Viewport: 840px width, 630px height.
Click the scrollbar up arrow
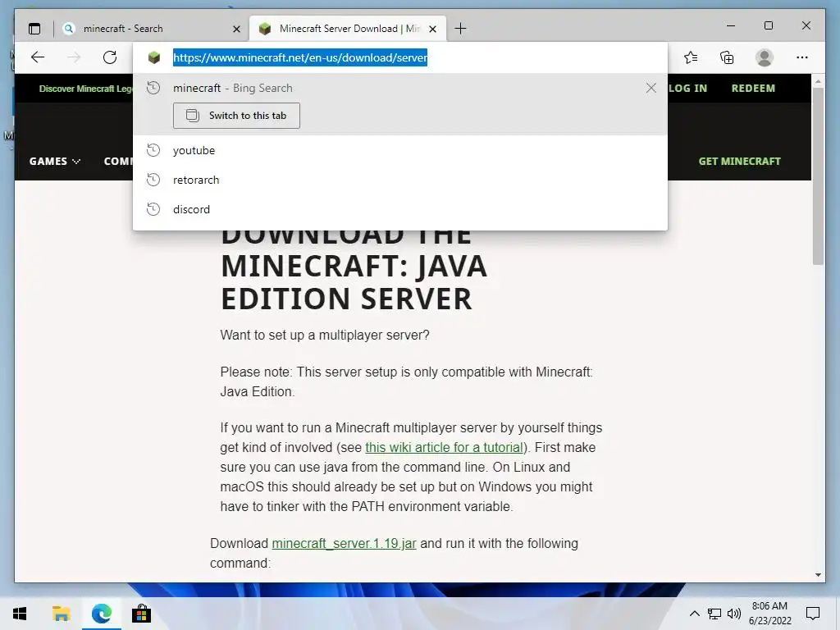click(818, 81)
